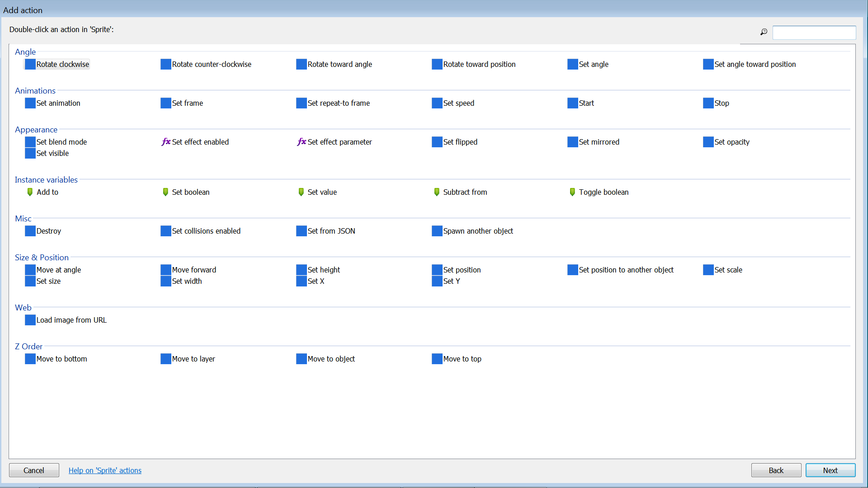Image resolution: width=868 pixels, height=488 pixels.
Task: Choose the Set animation action
Action: (58, 103)
